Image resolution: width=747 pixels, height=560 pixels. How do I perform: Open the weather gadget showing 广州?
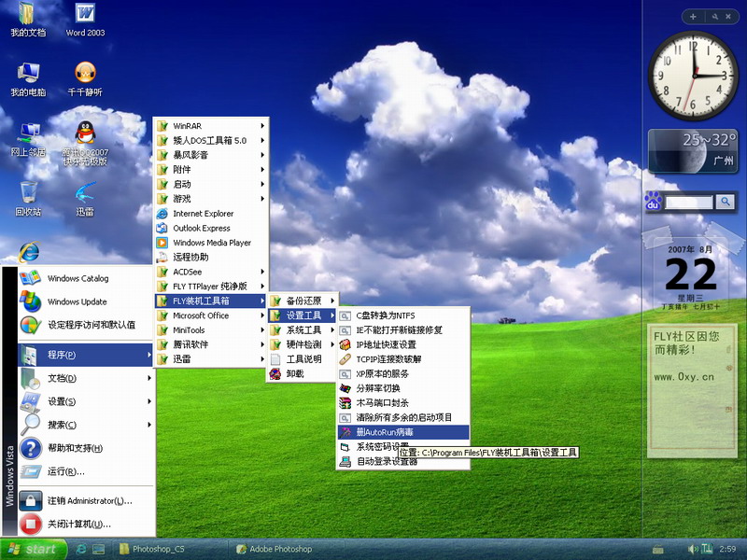(x=692, y=150)
